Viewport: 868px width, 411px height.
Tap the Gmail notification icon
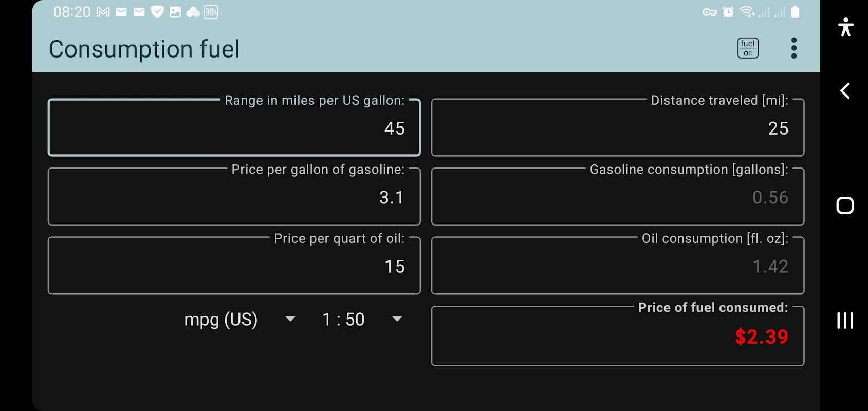coord(103,12)
